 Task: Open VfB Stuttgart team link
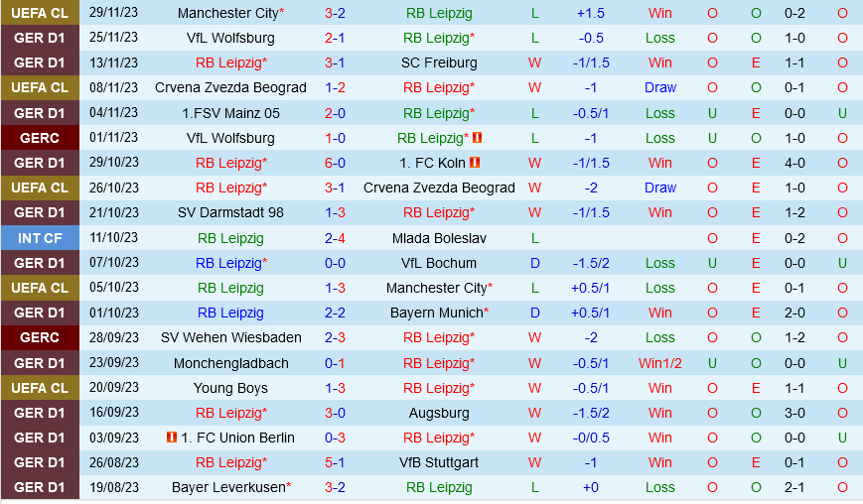439,462
